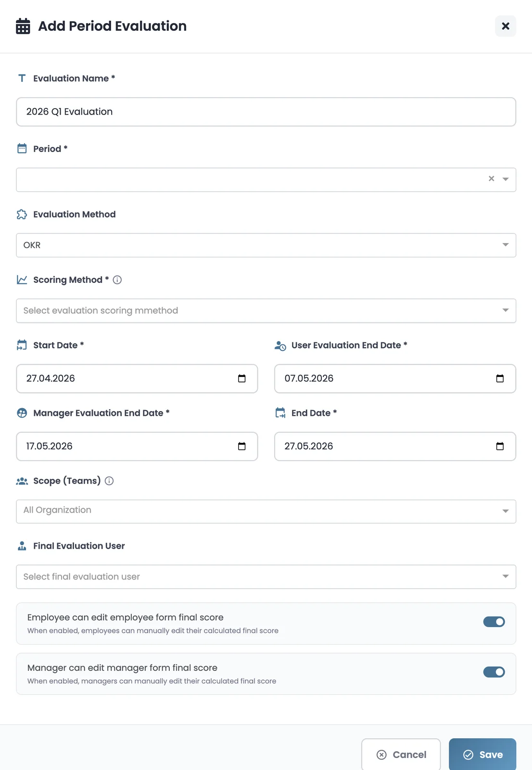The height and width of the screenshot is (770, 532).
Task: Open Manager Evaluation End Date calendar icon
Action: pyautogui.click(x=242, y=447)
